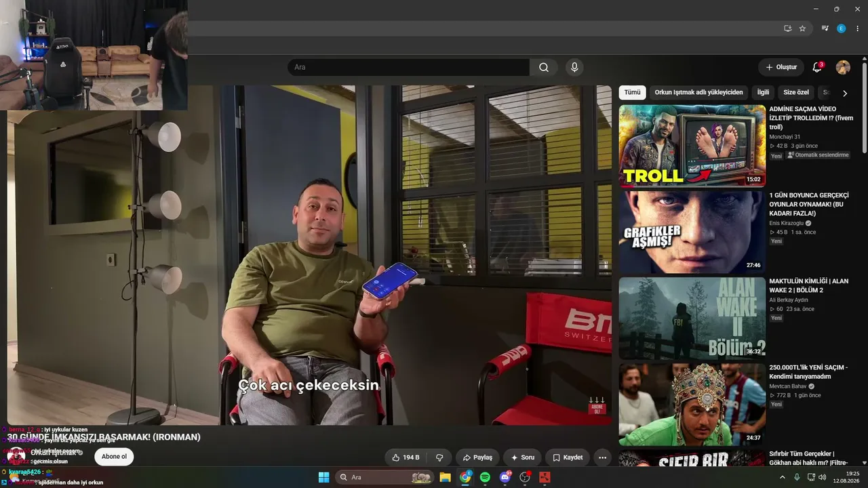The width and height of the screenshot is (868, 488).
Task: Open video title 'MAKTULÜN KİMLİĞİ | ALAN WAKE 2'
Action: (x=808, y=285)
